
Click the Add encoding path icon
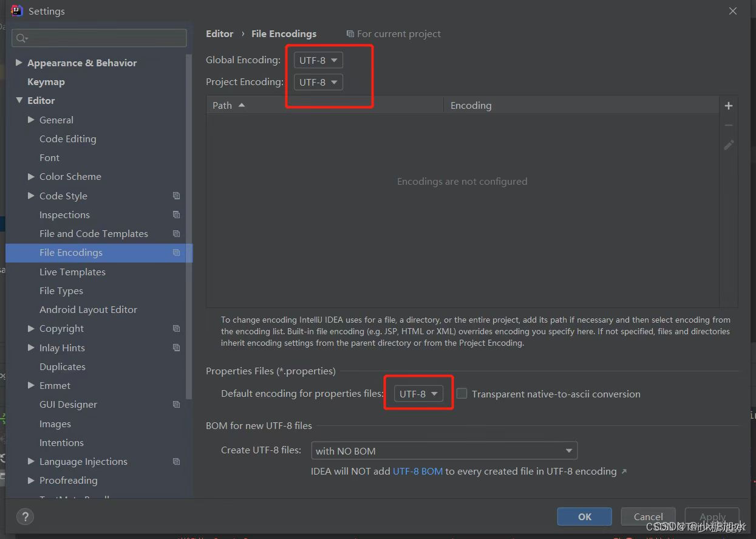(728, 105)
